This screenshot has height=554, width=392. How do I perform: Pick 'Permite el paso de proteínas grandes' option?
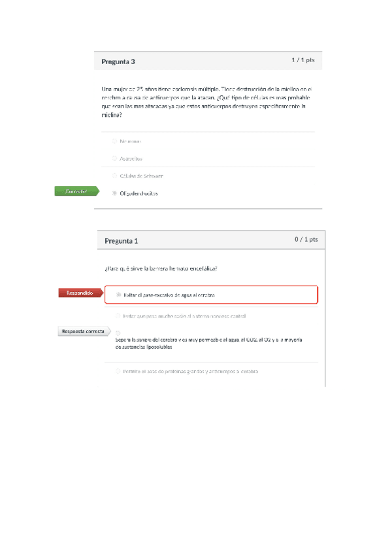(x=118, y=371)
